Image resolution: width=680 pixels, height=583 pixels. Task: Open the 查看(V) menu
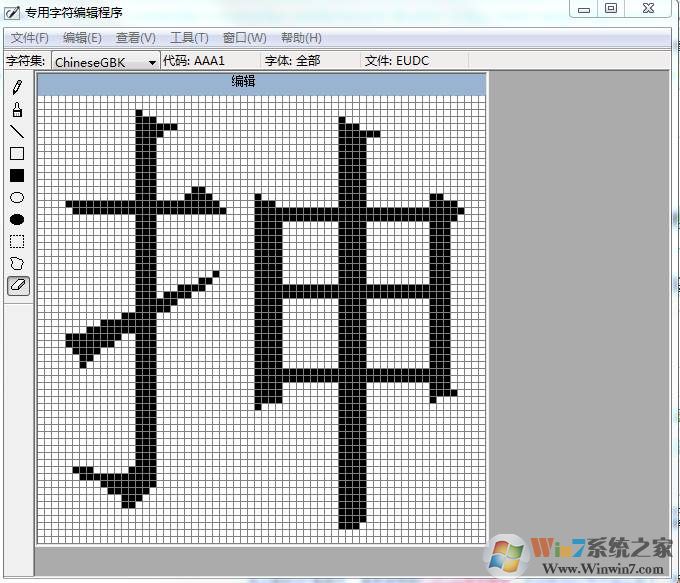pos(135,38)
